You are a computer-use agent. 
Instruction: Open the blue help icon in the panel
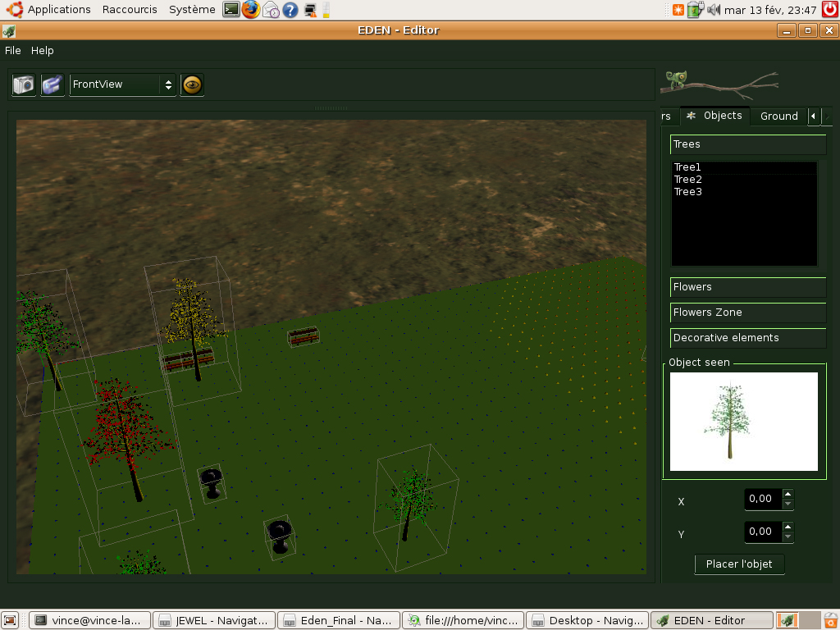pos(290,10)
